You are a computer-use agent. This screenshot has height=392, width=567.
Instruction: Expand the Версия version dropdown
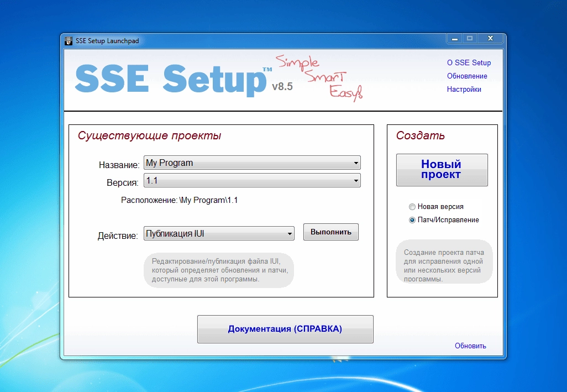[x=252, y=180]
